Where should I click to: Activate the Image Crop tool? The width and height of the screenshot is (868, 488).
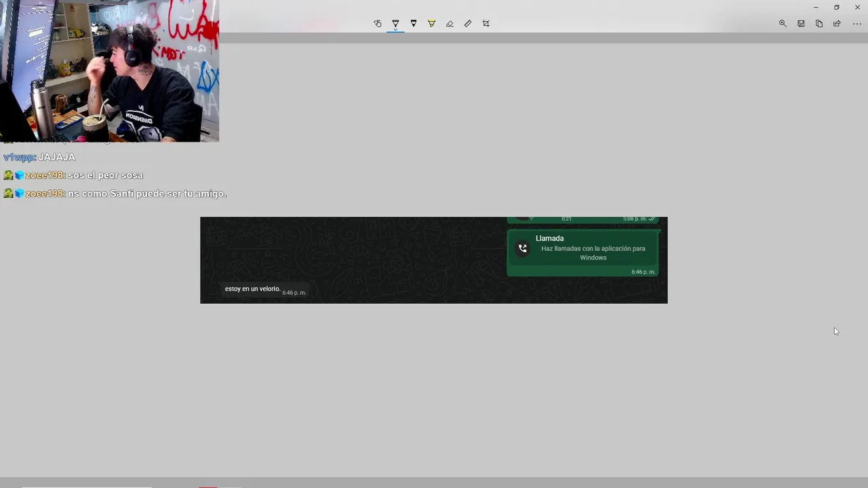pos(486,24)
